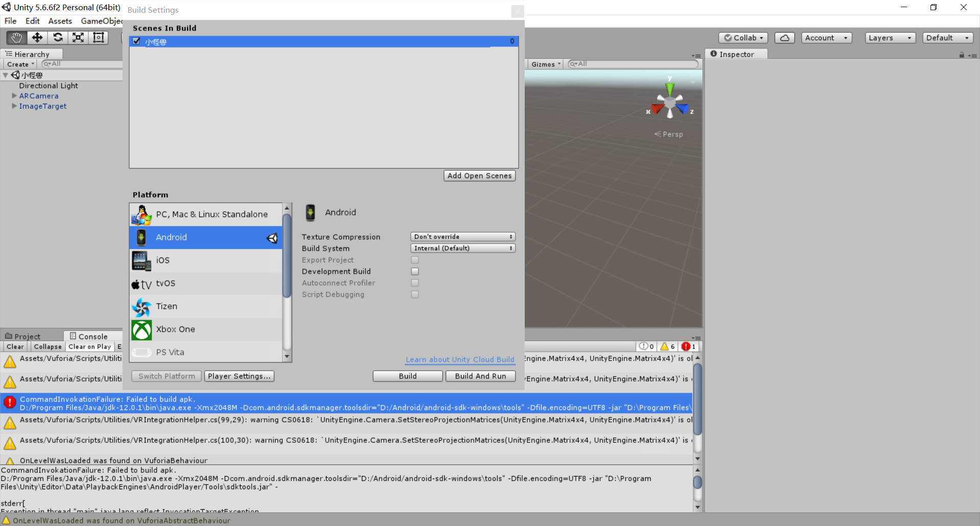
Task: Click the Build And Run button
Action: [480, 376]
